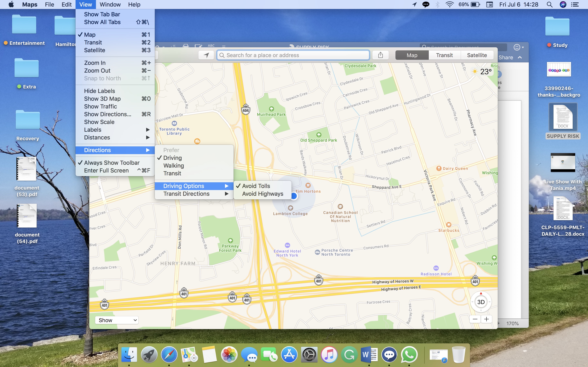Click the Dairy Queen map pin
This screenshot has width=588, height=367.
(439, 168)
